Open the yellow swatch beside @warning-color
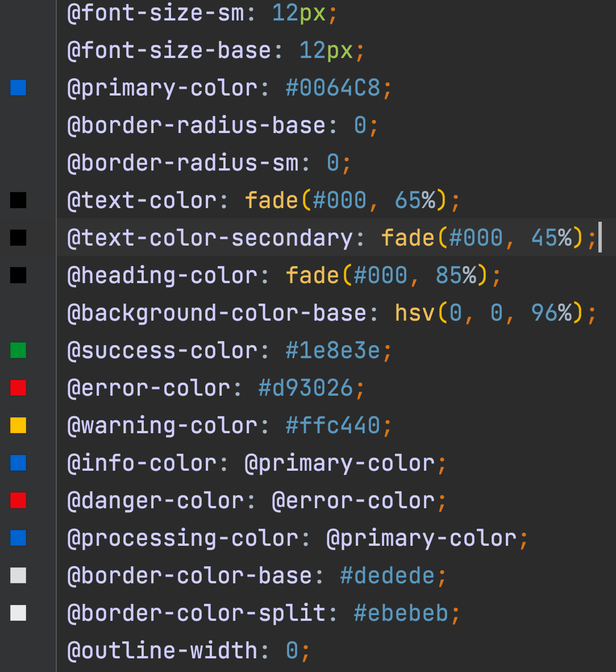 (18, 425)
